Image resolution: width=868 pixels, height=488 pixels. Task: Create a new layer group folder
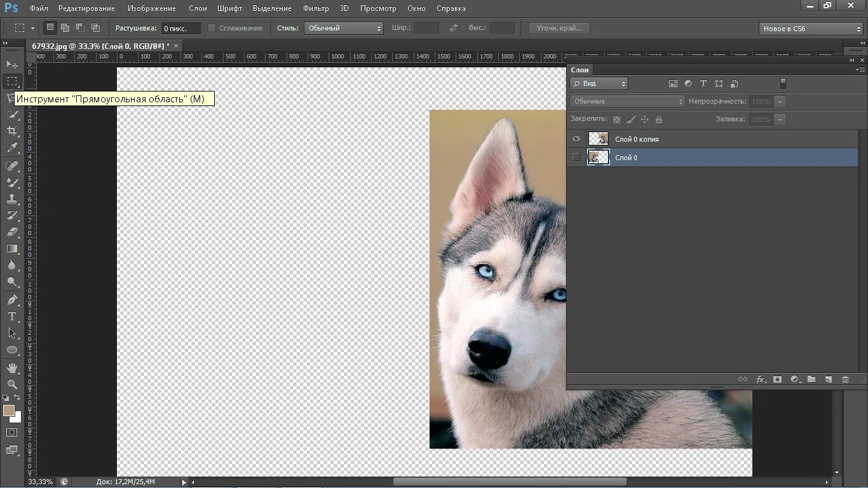811,379
